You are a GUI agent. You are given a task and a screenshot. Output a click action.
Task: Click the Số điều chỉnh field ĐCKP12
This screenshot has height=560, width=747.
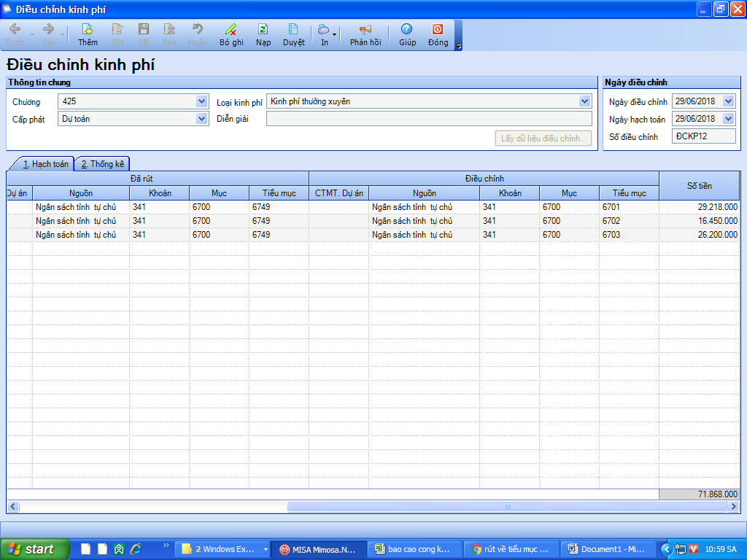pos(704,136)
